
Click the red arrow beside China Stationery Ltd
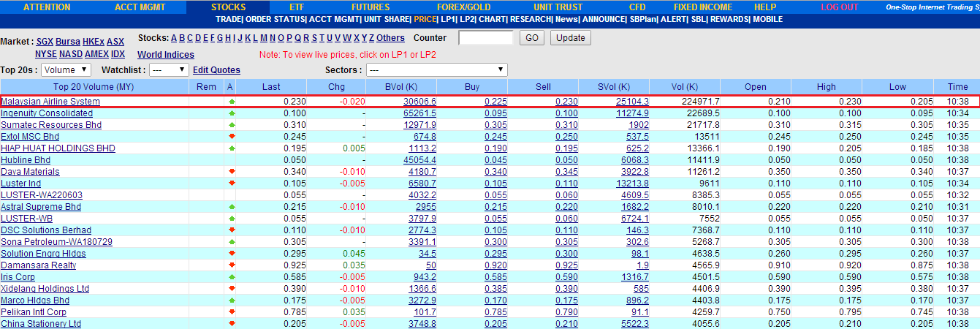232,324
